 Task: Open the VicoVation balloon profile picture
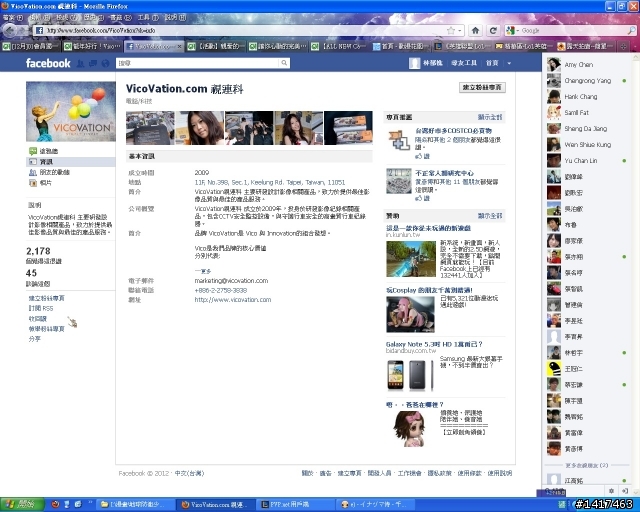(71, 111)
